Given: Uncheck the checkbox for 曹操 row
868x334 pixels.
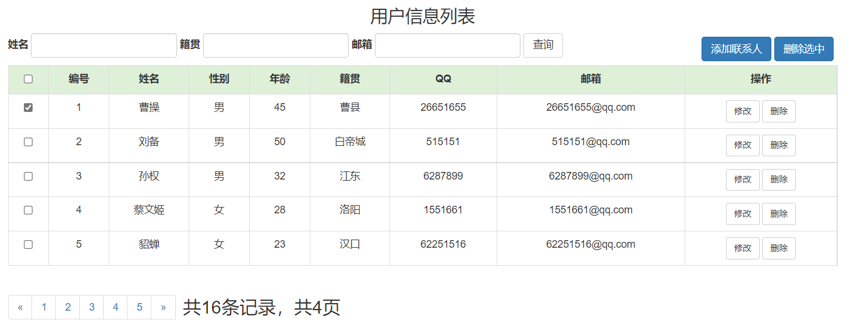Looking at the screenshot, I should (28, 108).
